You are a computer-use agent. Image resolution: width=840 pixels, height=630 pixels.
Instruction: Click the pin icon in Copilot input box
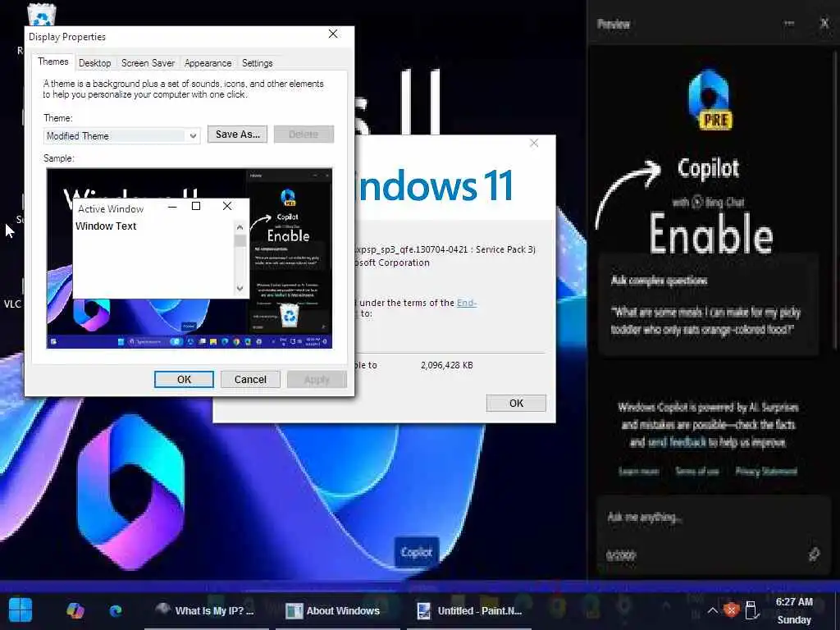814,555
